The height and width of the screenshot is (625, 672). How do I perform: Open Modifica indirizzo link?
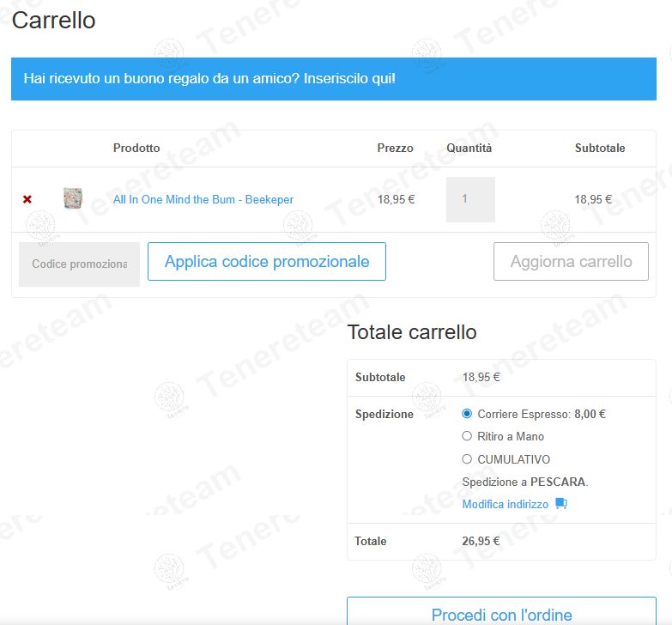[506, 504]
